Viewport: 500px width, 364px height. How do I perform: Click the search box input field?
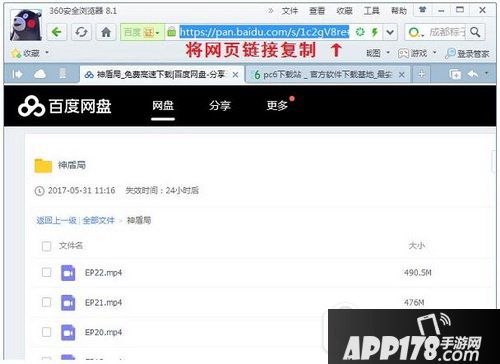point(447,32)
